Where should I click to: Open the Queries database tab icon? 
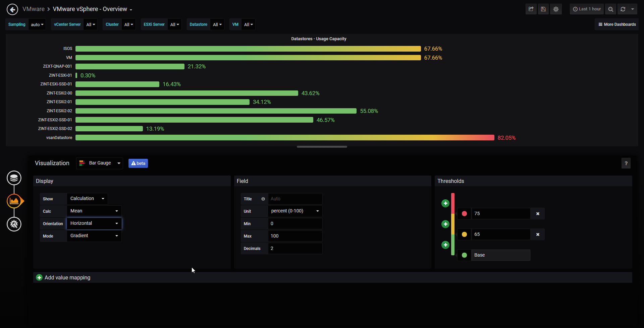[x=14, y=178]
